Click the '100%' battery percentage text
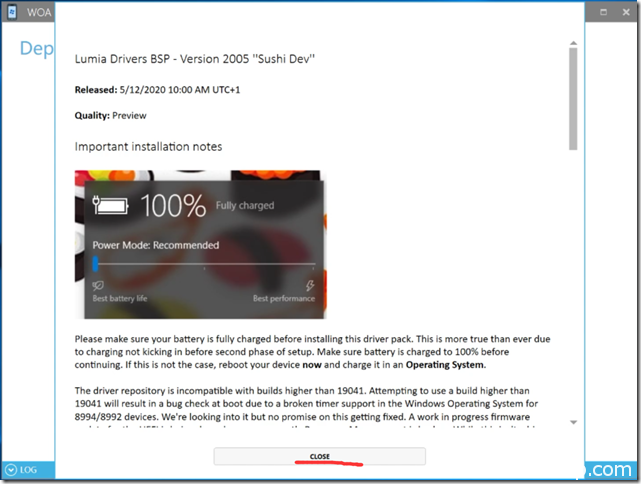This screenshot has height=484, width=641. pyautogui.click(x=173, y=206)
